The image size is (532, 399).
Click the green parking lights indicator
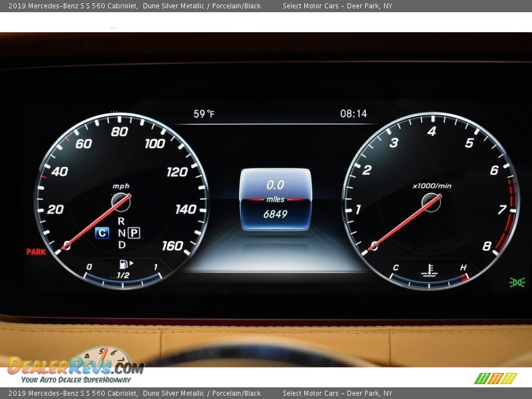click(517, 282)
